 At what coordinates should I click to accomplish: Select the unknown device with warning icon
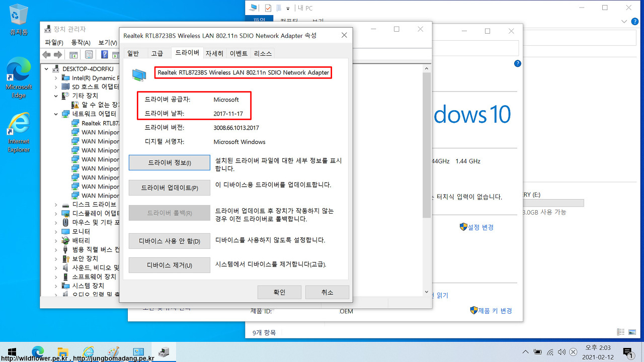pyautogui.click(x=96, y=105)
